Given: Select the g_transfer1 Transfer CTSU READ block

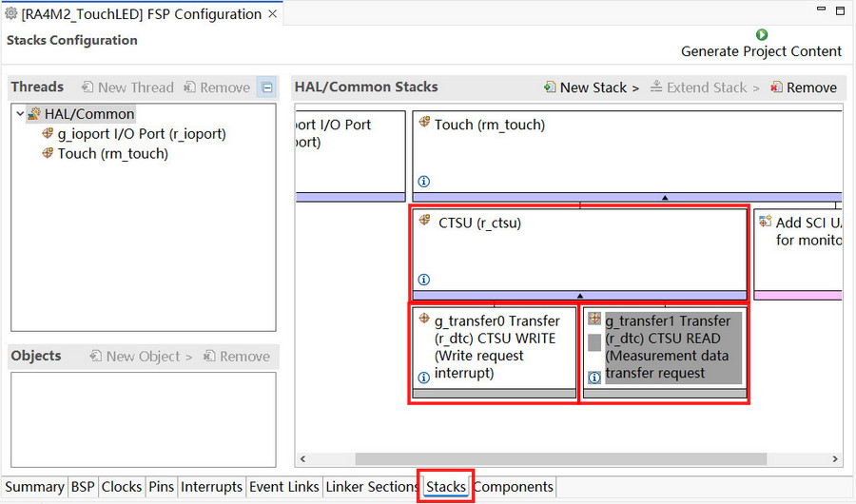Looking at the screenshot, I should [x=665, y=353].
